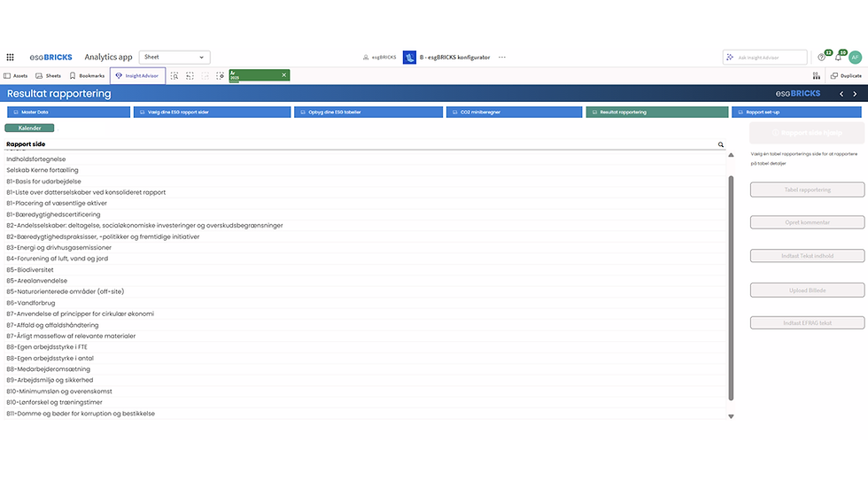Go to the next sheet
The width and height of the screenshot is (868, 488).
coord(855,94)
